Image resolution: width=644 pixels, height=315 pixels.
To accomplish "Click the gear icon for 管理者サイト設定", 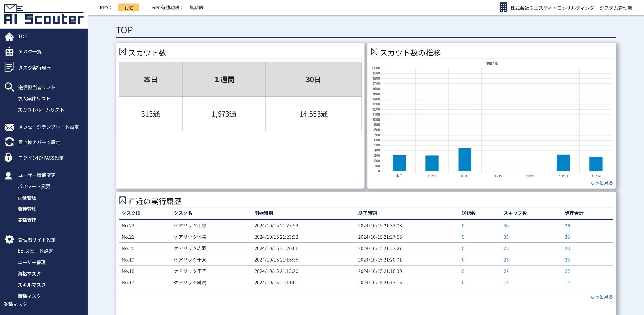I will [x=9, y=239].
